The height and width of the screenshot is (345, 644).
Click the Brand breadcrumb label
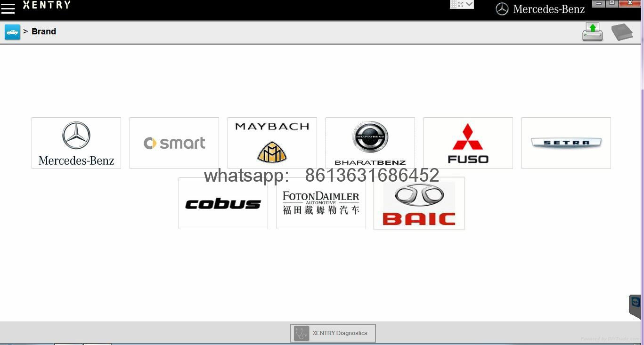(44, 32)
